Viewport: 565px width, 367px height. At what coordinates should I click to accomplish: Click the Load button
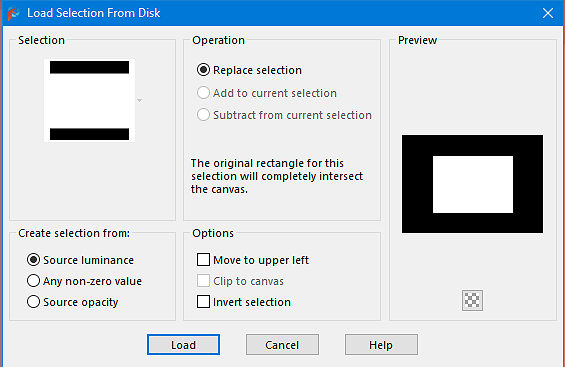(x=183, y=345)
